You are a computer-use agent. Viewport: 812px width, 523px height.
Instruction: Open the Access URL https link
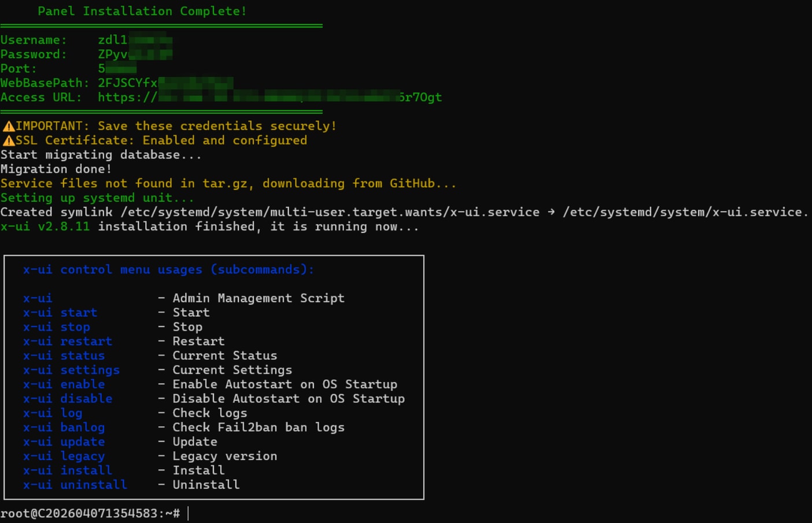coord(270,97)
